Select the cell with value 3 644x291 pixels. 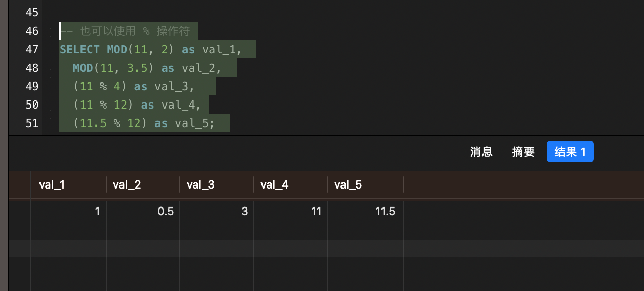217,211
